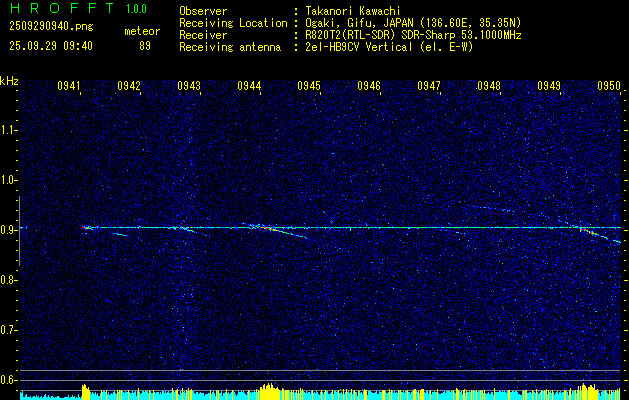
Task: Click the yellow signal peak below 0944
Action: [270, 390]
